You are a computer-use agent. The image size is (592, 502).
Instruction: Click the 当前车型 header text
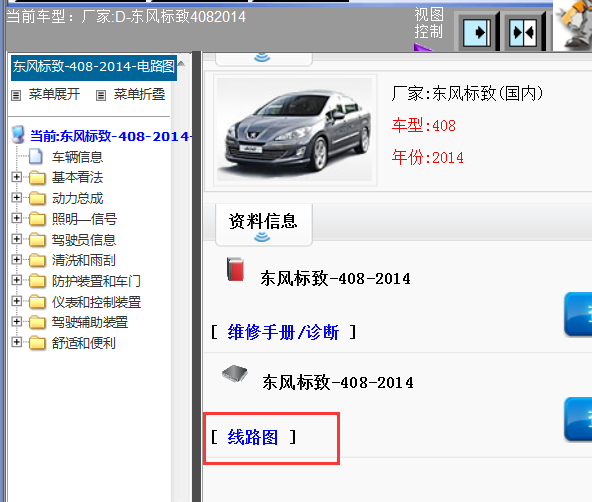tap(126, 17)
